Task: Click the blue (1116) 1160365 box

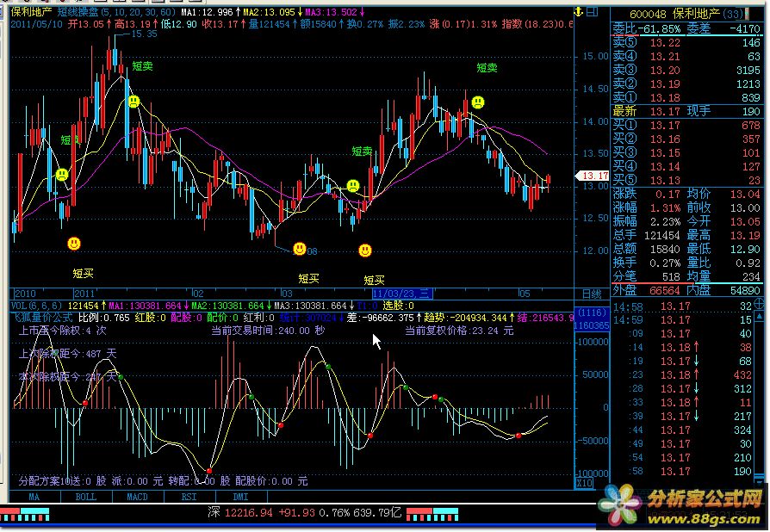Action: 592,319
